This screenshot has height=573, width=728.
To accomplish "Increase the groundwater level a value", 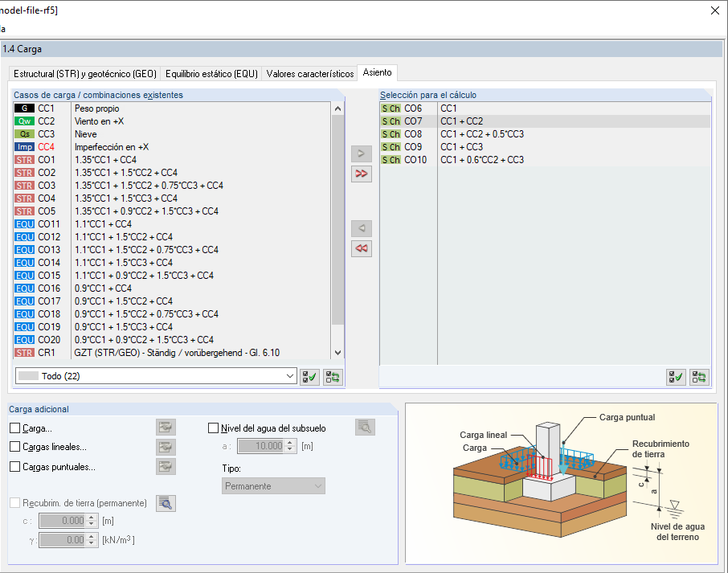I will point(290,443).
